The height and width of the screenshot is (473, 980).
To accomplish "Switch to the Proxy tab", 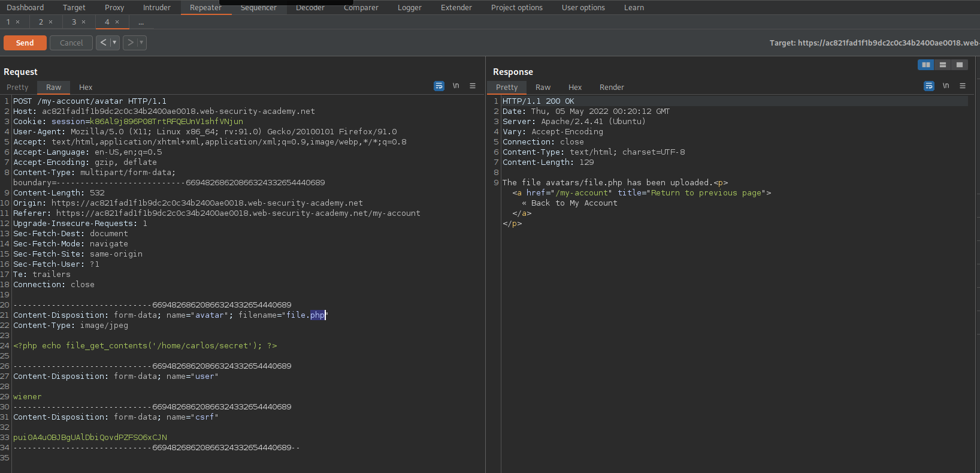I will coord(114,8).
